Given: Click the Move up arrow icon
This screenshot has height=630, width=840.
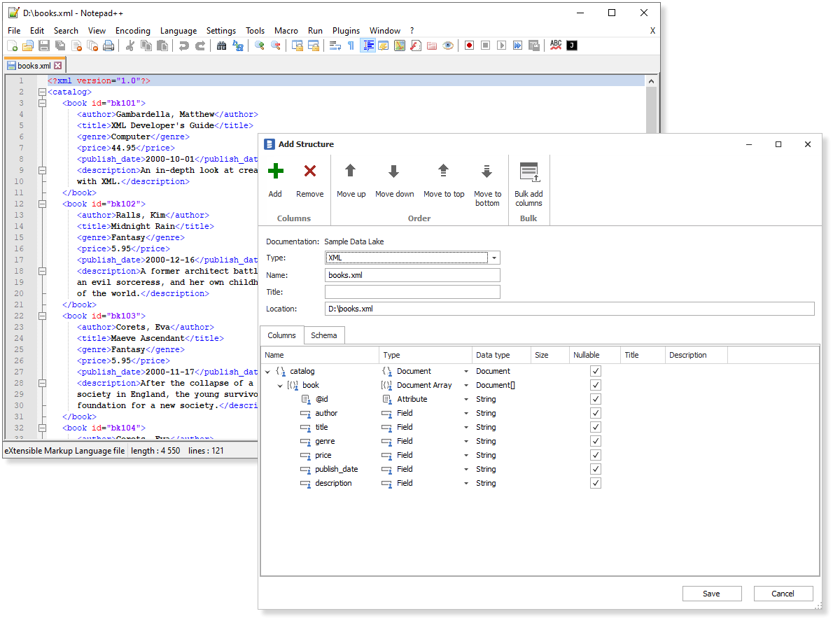Looking at the screenshot, I should 351,171.
